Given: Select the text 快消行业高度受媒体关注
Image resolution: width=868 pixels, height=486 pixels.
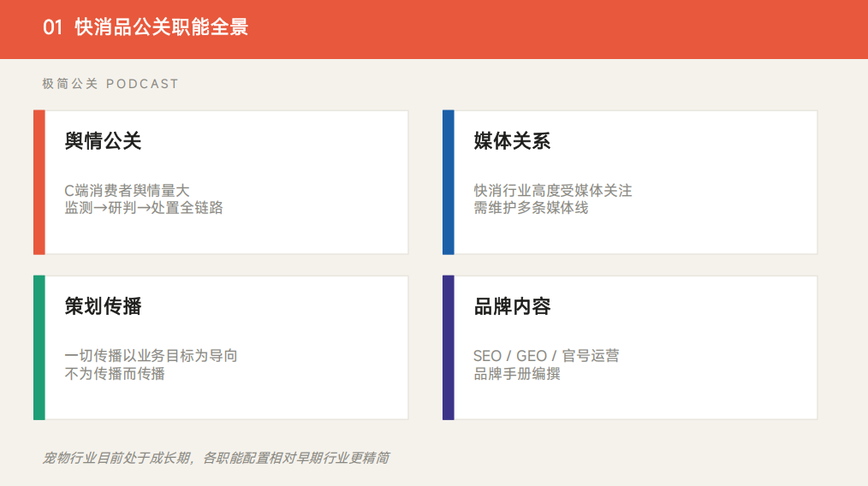Looking at the screenshot, I should coord(553,190).
